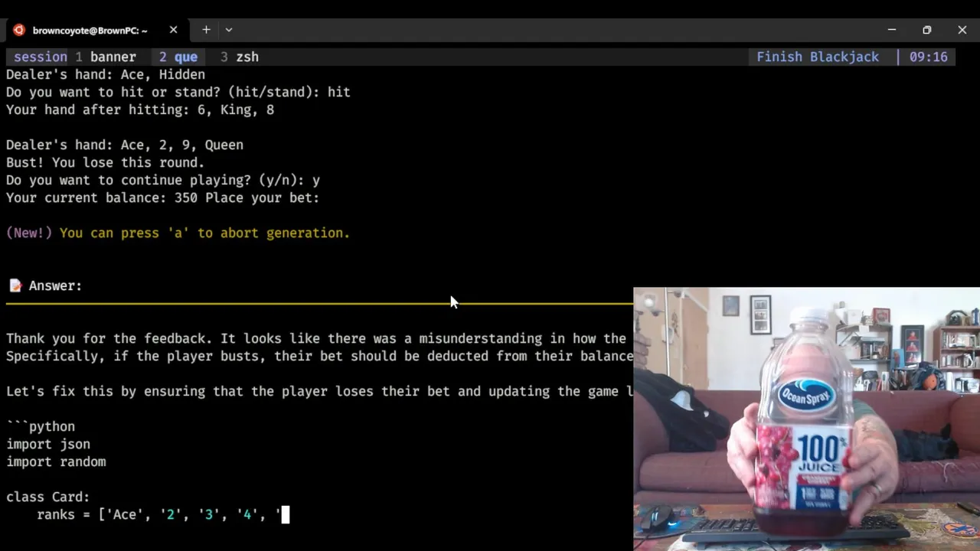Click the tmux session label
This screenshot has height=551, width=980.
pos(41,57)
